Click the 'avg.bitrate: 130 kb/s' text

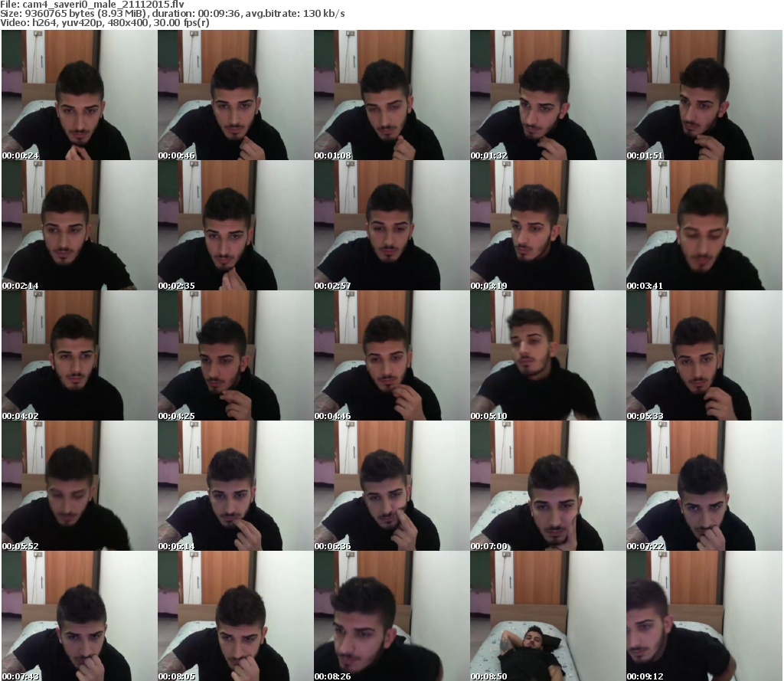(295, 14)
